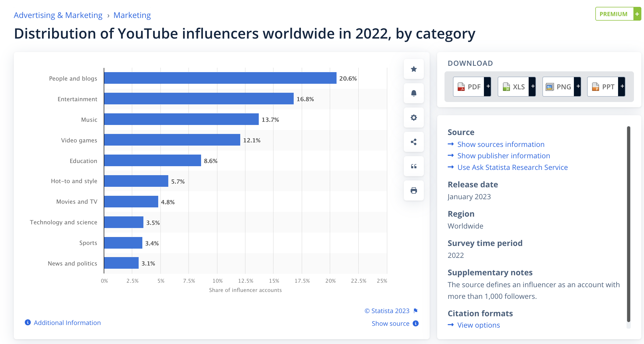Click info icon next to Show source
Screen dimensions: 644x344
(416, 323)
